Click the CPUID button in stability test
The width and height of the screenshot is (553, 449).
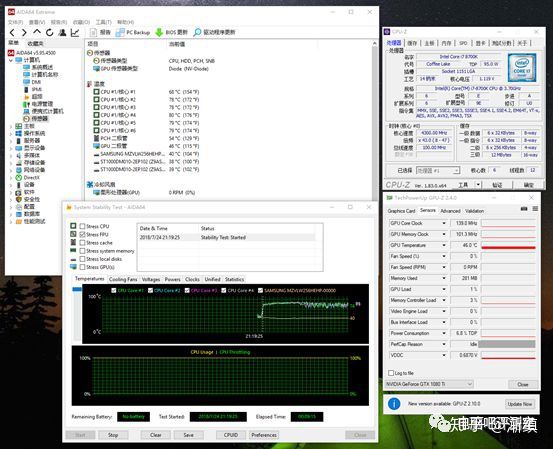pos(231,435)
